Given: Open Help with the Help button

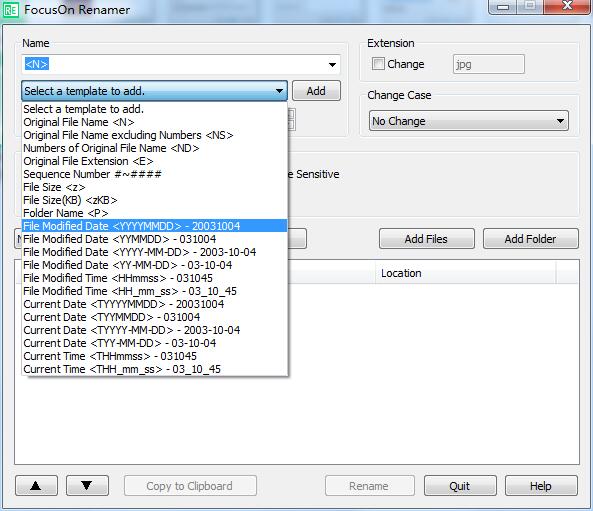Looking at the screenshot, I should click(541, 486).
